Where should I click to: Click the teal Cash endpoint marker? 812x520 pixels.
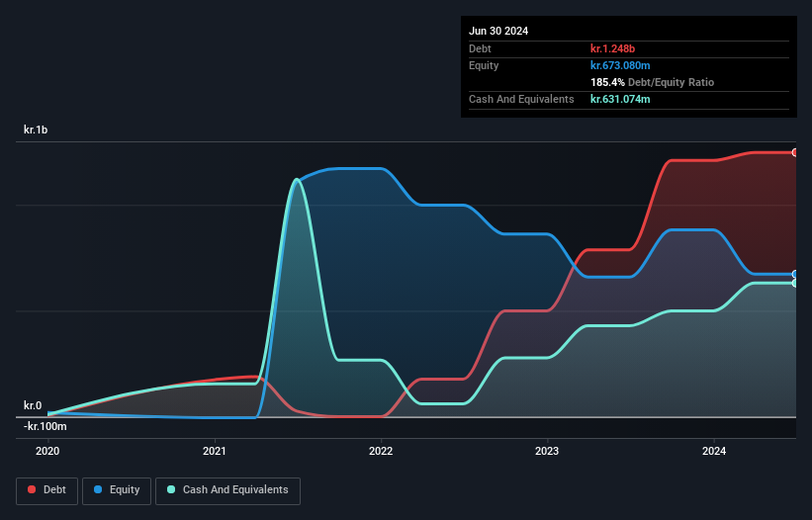pos(795,283)
